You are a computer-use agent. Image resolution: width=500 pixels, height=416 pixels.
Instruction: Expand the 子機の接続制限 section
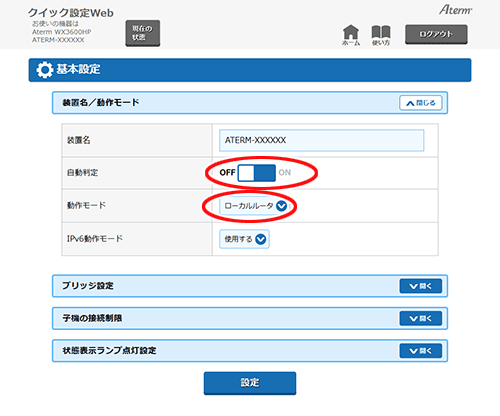[x=421, y=318]
